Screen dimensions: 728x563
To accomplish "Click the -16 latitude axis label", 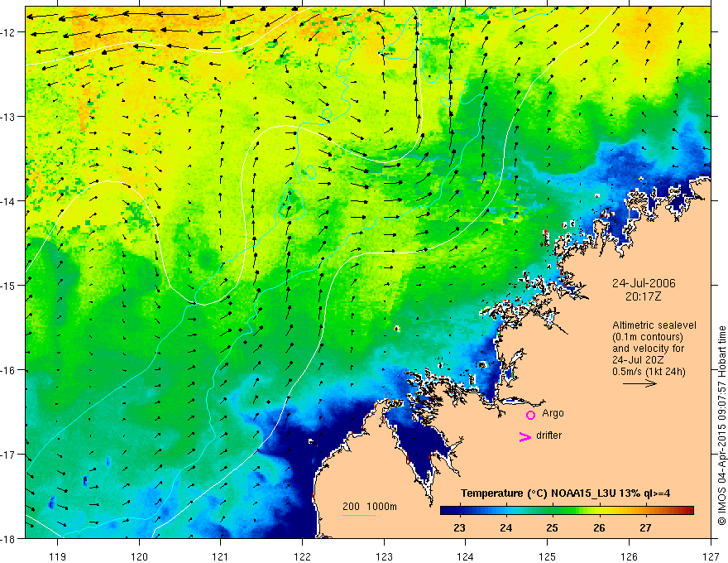I will pos(9,370).
